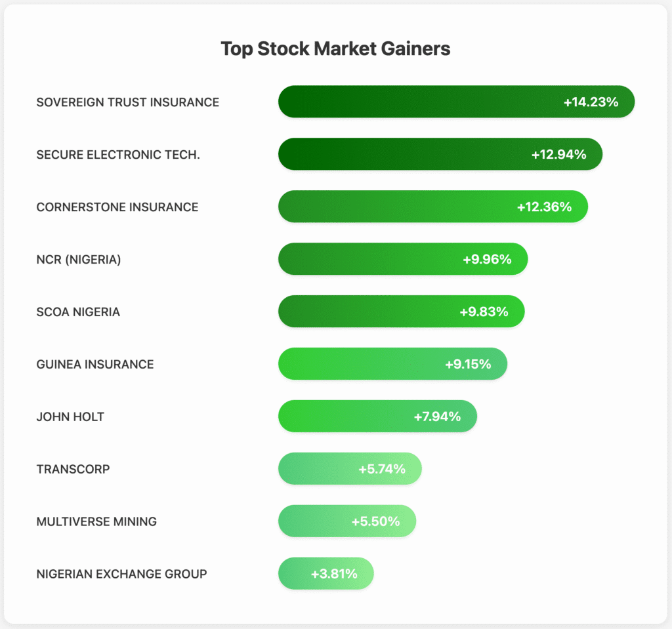Select the Secure Electronic Tech. +12.94% bar

[440, 154]
